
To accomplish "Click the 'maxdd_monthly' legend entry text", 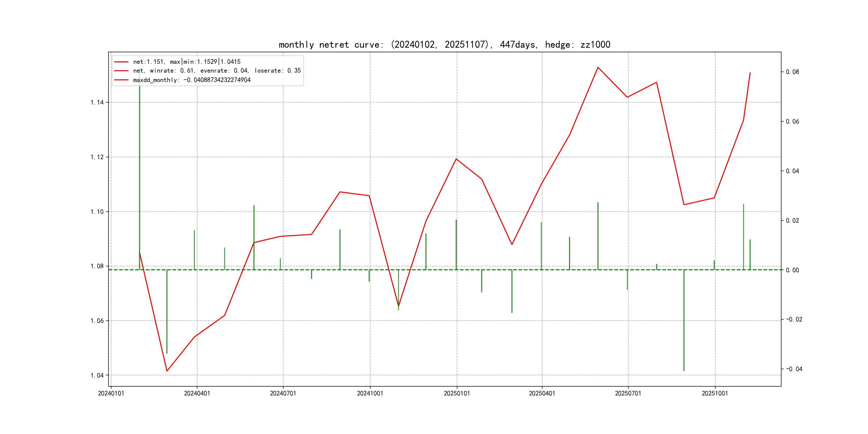I will tap(192, 80).
